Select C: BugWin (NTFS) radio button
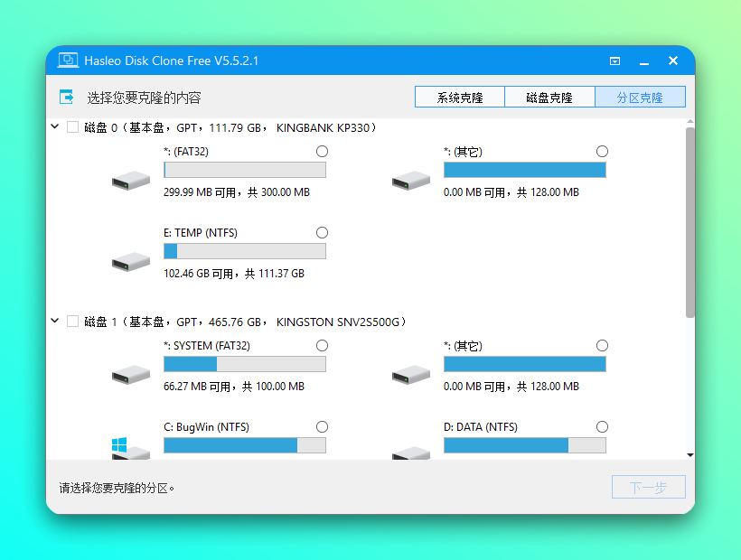741x560 pixels. (323, 427)
